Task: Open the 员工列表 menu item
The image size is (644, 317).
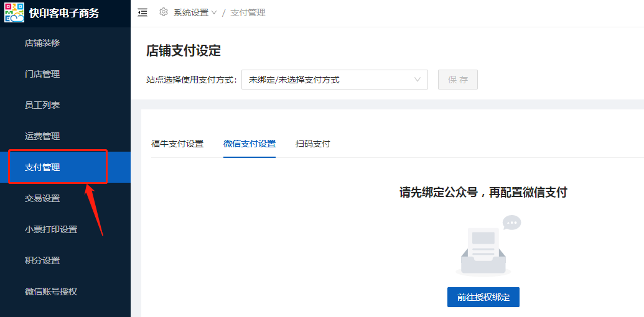Action: (42, 105)
